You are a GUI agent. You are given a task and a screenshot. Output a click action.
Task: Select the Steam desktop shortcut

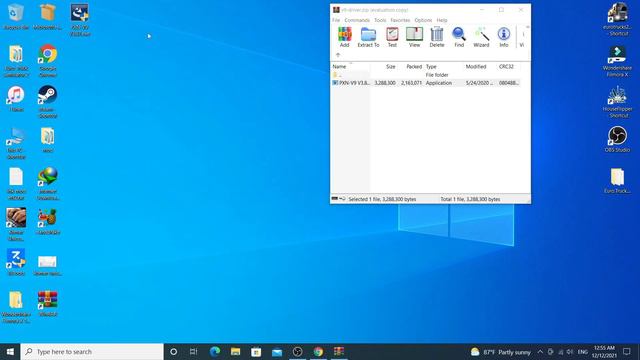48,102
